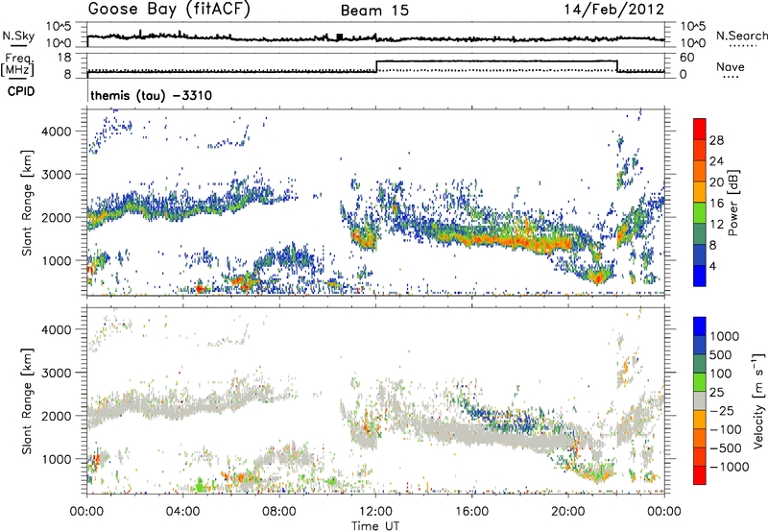This screenshot has width=768, height=532.
Task: Click the 'N.Search' legend label
Action: (x=741, y=36)
